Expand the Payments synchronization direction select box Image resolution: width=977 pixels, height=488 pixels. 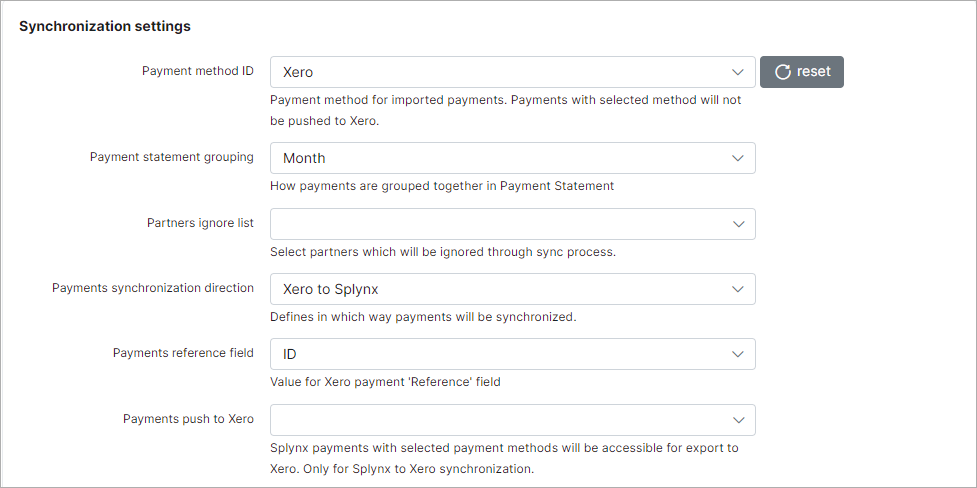[x=513, y=289]
